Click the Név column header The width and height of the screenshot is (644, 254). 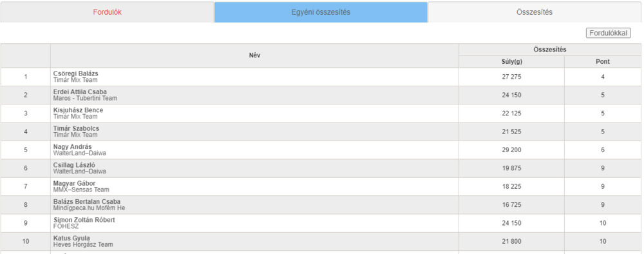(x=254, y=55)
